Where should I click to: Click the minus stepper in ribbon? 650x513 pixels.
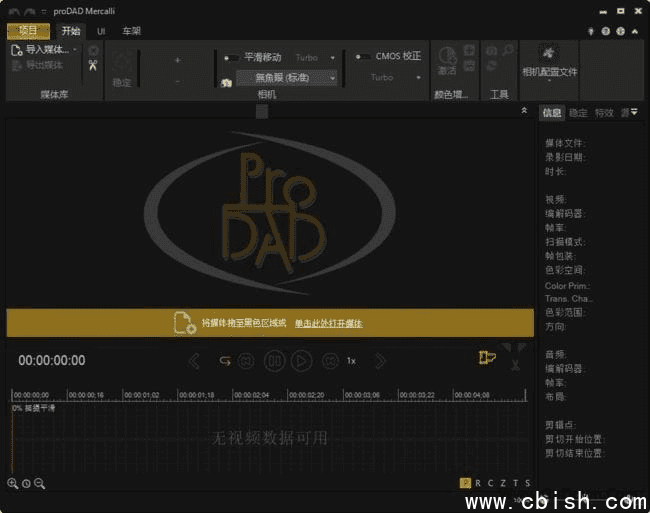point(177,82)
